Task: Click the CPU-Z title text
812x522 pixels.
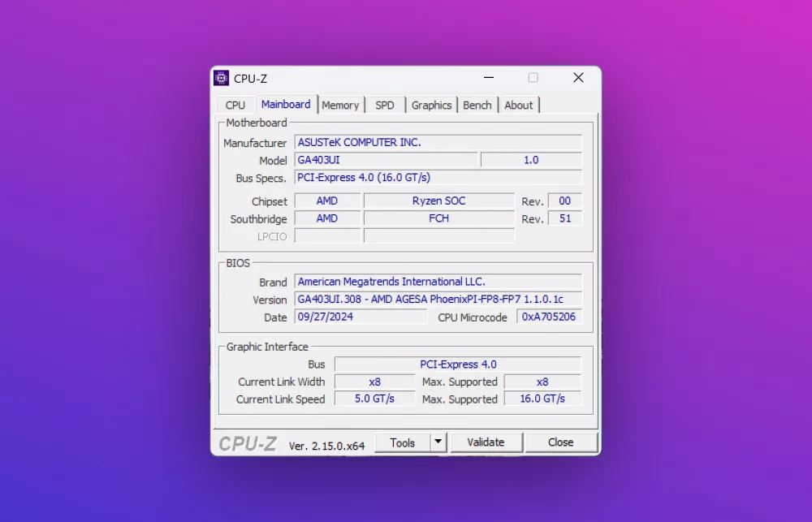Action: click(250, 79)
